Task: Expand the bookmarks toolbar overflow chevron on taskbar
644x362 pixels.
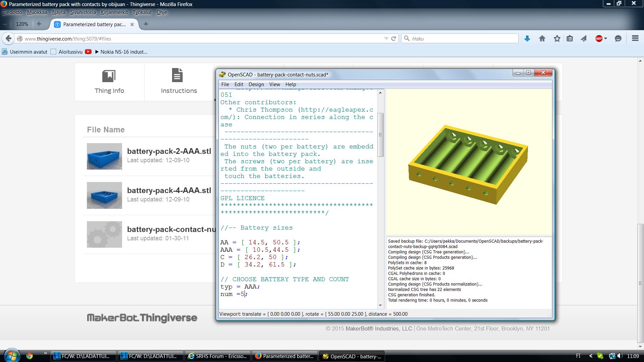Action: pyautogui.click(x=45, y=353)
